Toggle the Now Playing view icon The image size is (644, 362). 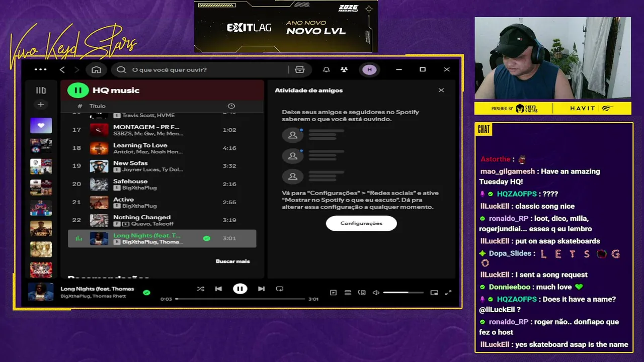click(333, 293)
